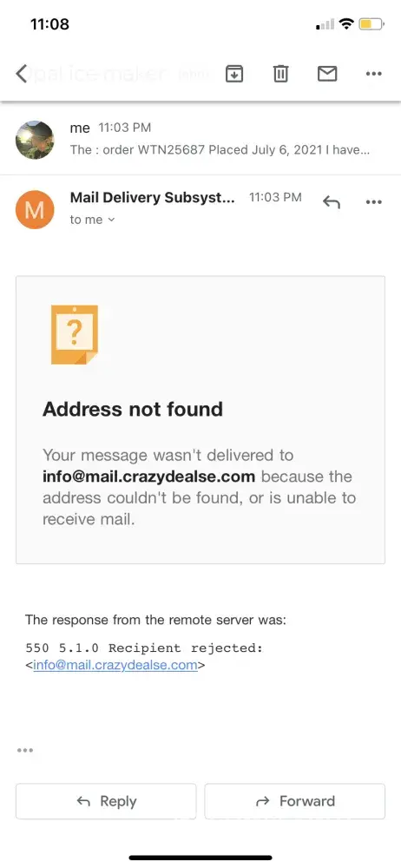Tap the bold info@mail.crazydealse.com address
Screen dimensions: 401x868
149,477
